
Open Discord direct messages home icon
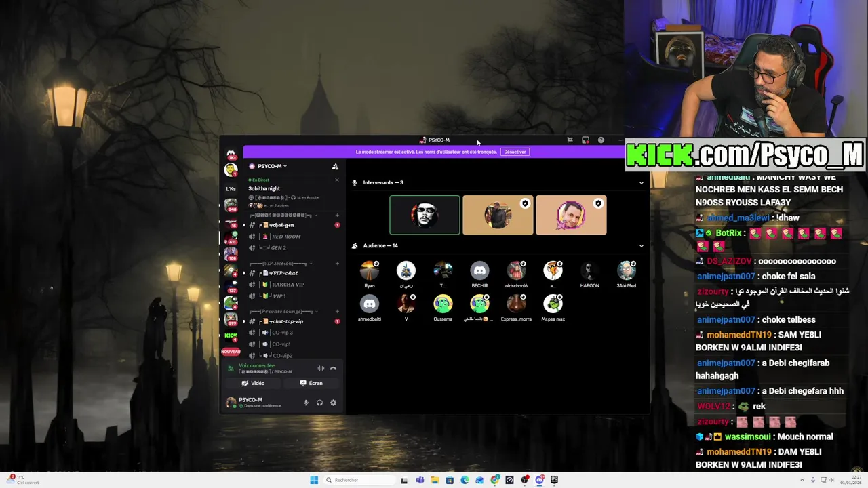point(231,154)
